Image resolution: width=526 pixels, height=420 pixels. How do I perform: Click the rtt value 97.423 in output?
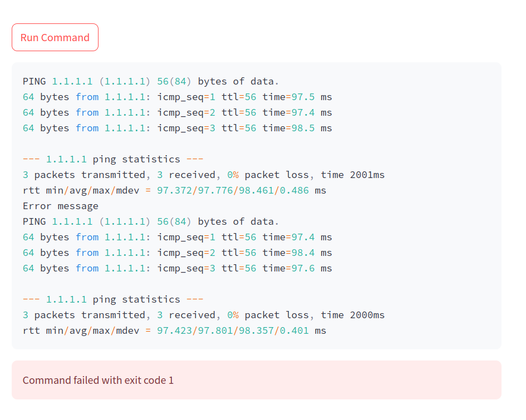click(174, 330)
